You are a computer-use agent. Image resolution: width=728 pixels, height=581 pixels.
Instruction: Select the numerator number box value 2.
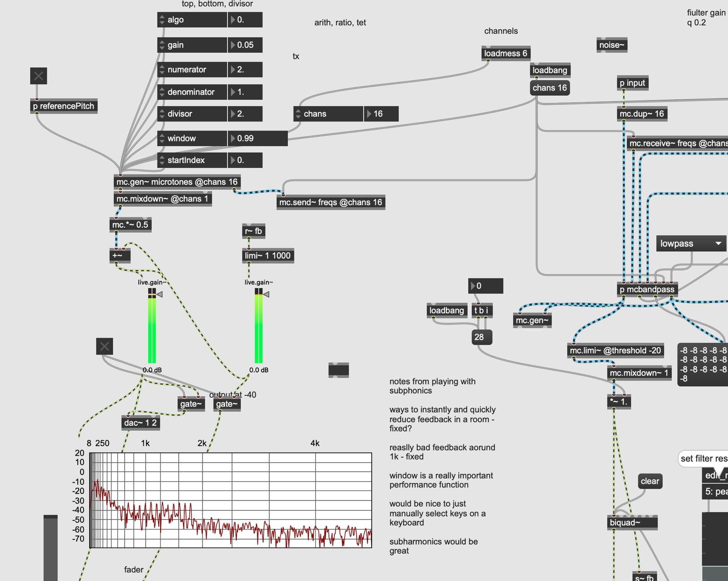[x=245, y=70]
